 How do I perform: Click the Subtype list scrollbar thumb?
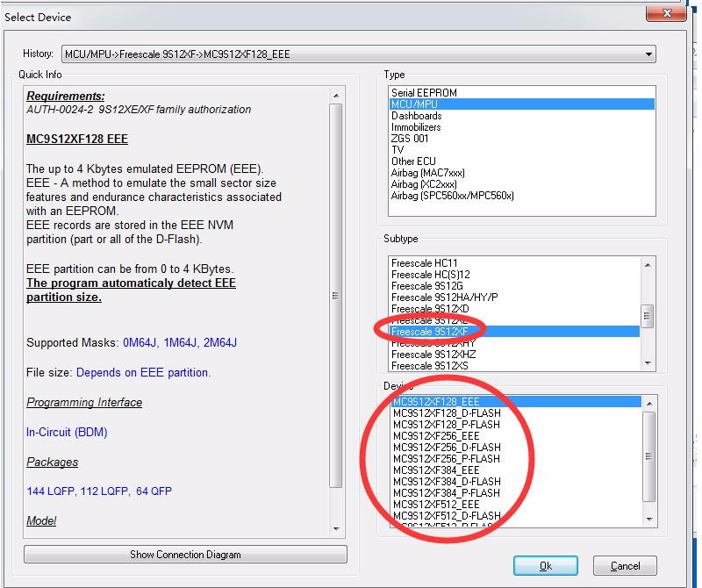coord(648,316)
